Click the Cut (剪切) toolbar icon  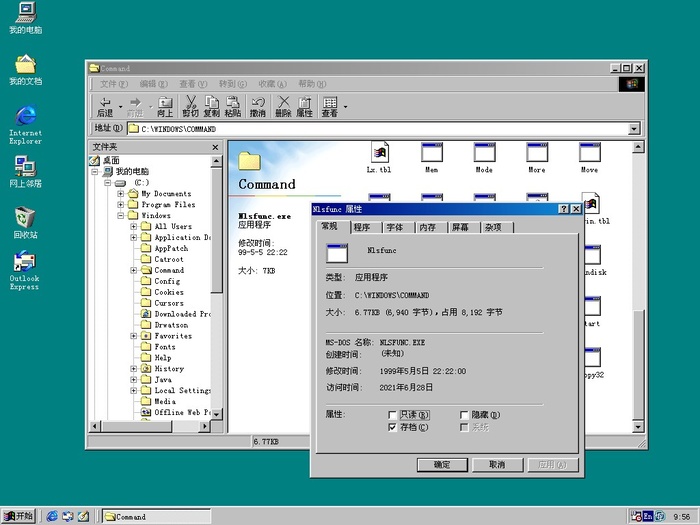(x=190, y=106)
